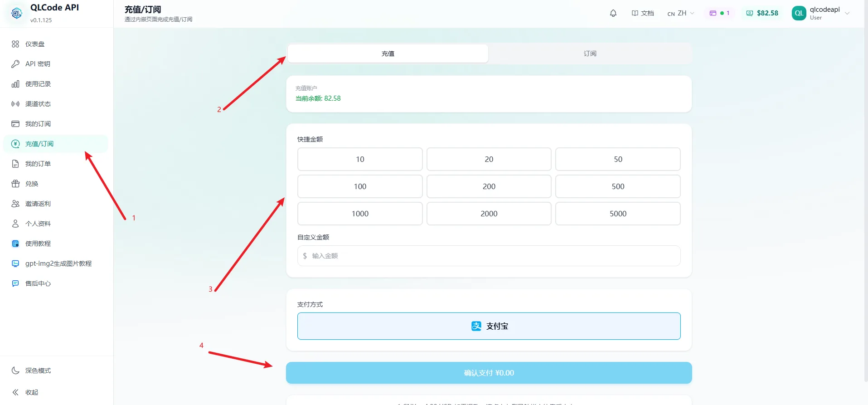
Task: Open 邀请返利 menu item
Action: (x=55, y=204)
